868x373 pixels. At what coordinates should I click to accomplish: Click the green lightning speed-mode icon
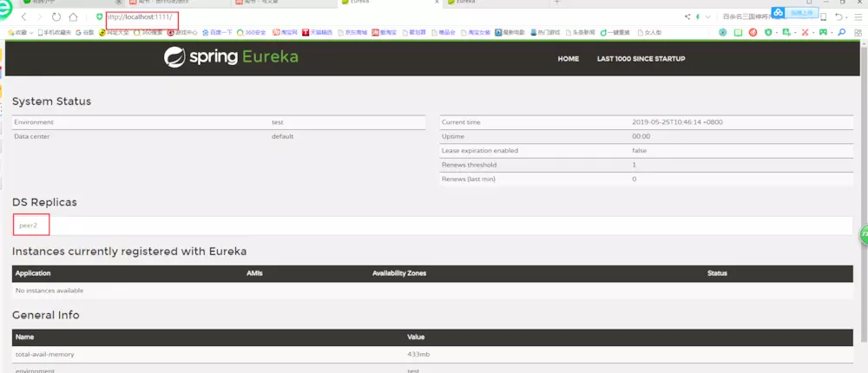click(698, 17)
